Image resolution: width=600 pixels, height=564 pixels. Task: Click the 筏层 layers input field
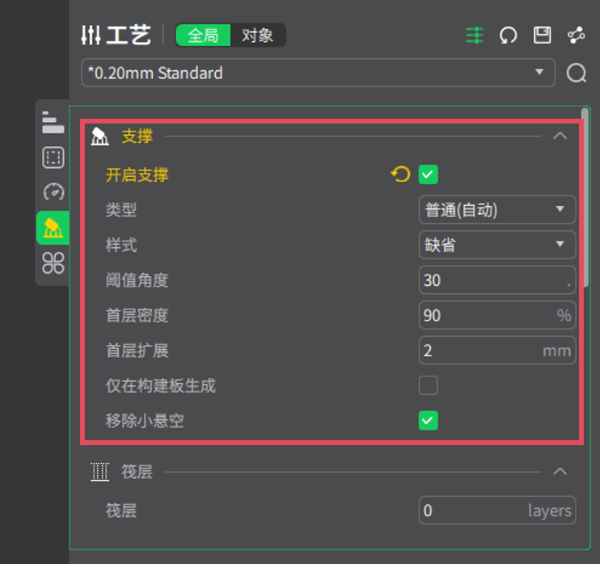497,510
